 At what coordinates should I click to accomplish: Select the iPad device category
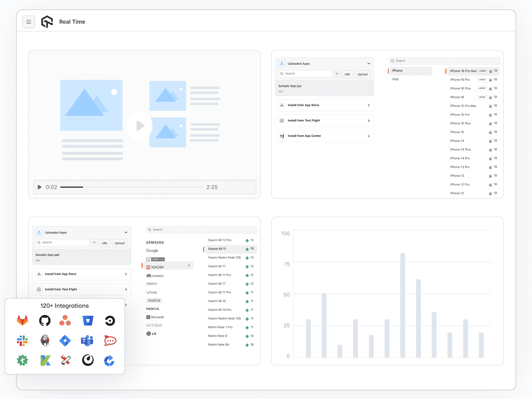395,79
